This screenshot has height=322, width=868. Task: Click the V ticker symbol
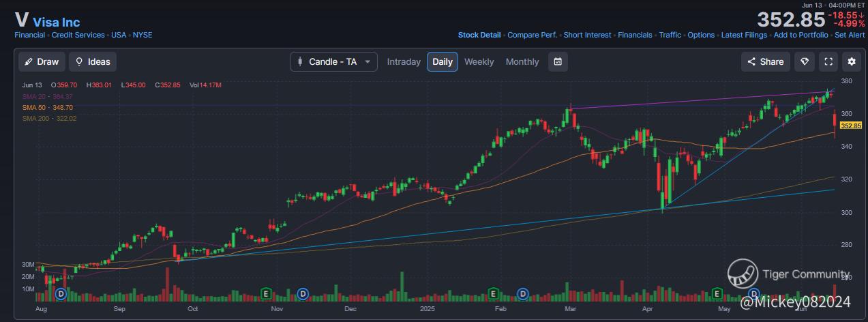[x=21, y=20]
